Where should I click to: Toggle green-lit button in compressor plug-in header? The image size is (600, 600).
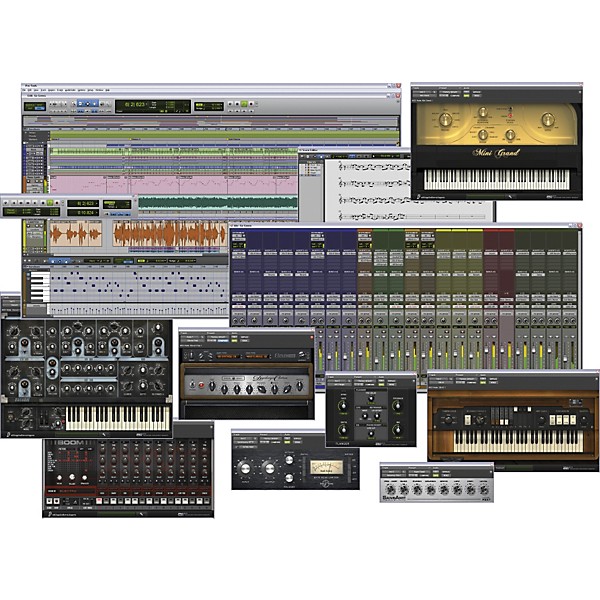[287, 442]
